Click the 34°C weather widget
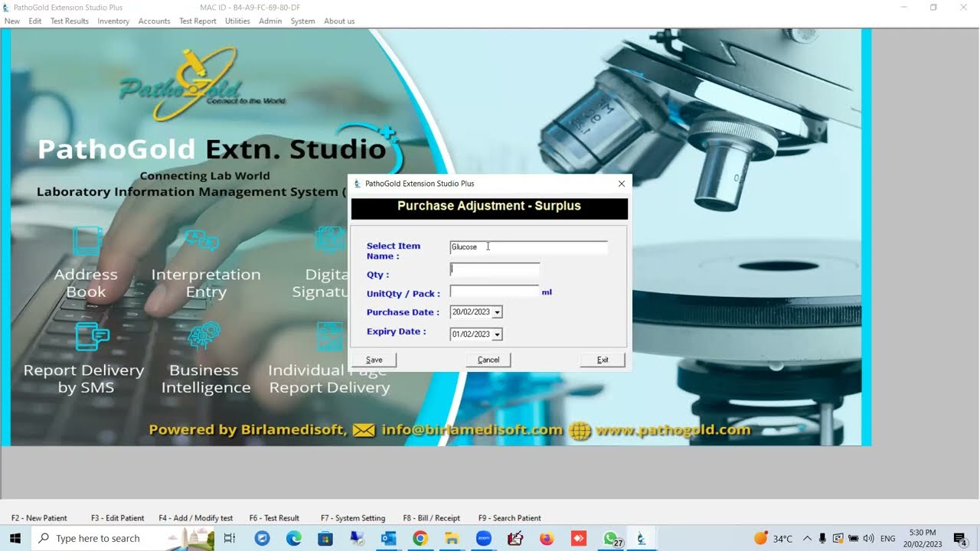980x551 pixels. point(773,538)
